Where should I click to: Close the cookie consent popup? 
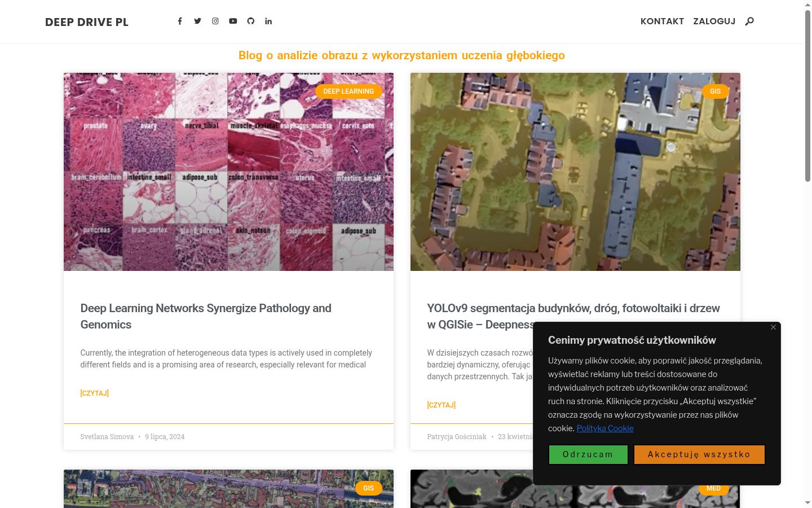(773, 327)
